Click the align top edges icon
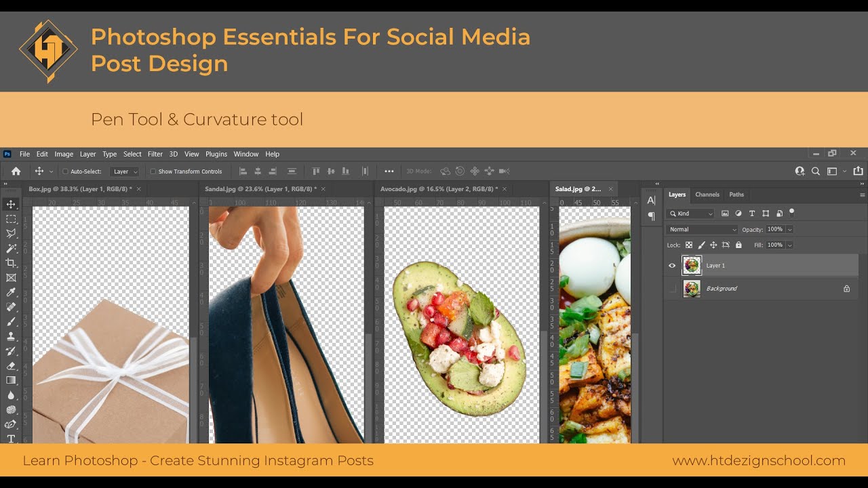The width and height of the screenshot is (868, 488). tap(316, 171)
